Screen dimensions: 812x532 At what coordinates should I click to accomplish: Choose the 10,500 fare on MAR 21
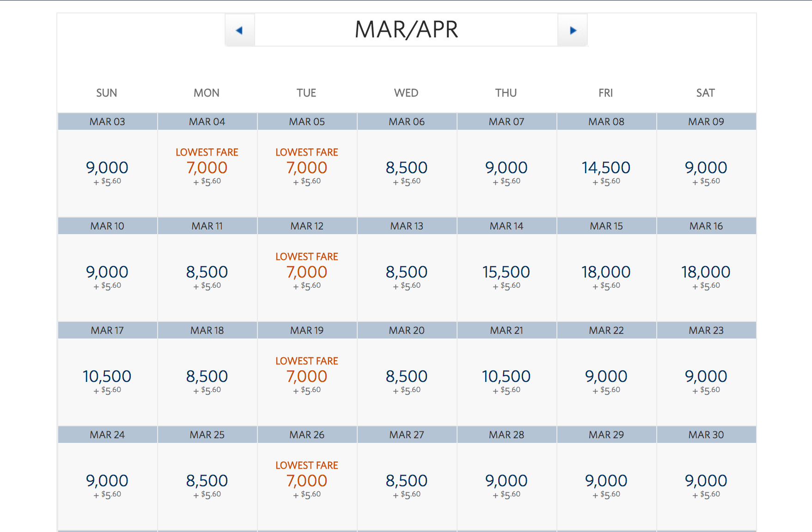pyautogui.click(x=506, y=377)
